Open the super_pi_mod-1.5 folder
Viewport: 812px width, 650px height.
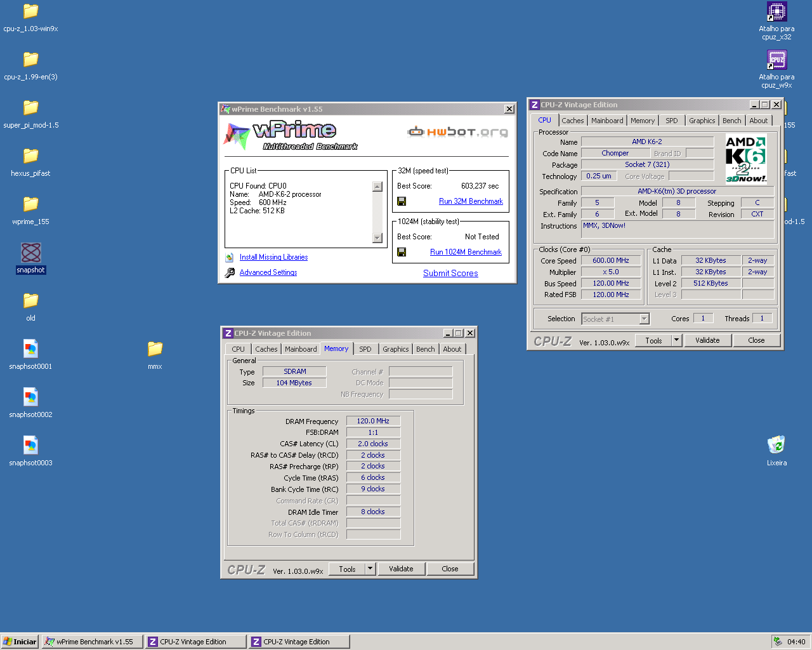30,108
